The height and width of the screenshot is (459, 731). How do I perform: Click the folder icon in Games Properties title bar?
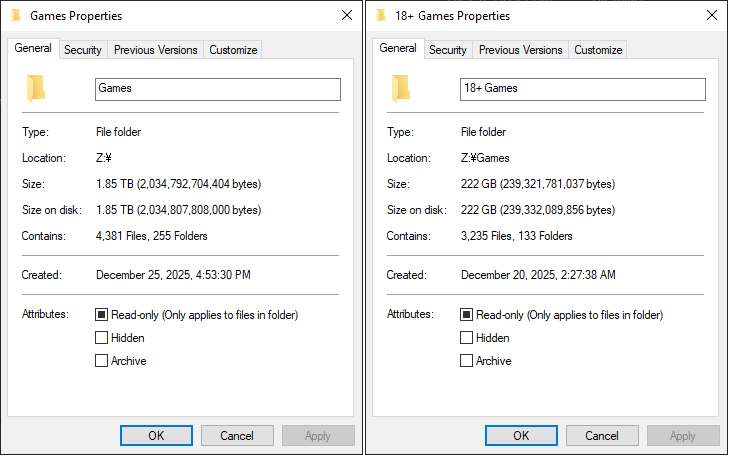click(16, 15)
